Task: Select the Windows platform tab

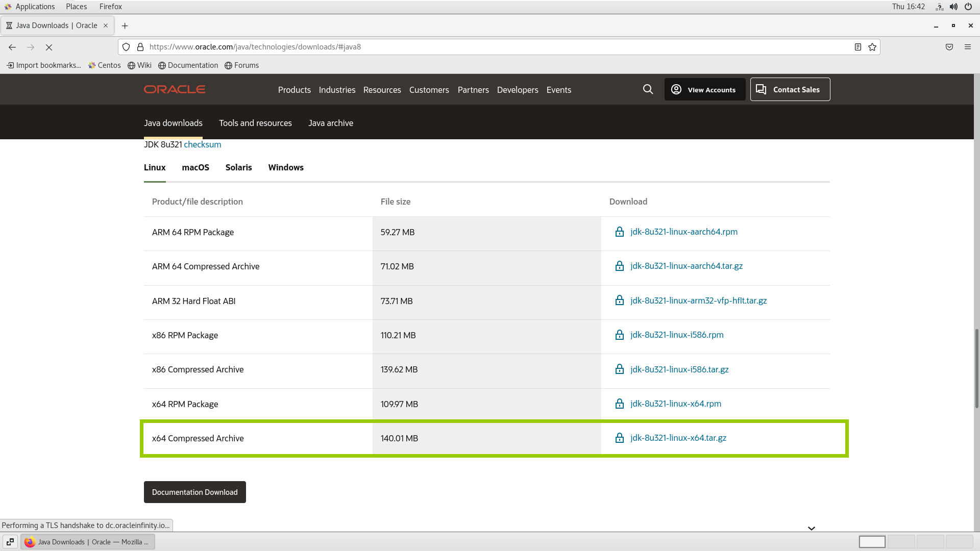Action: (x=286, y=167)
